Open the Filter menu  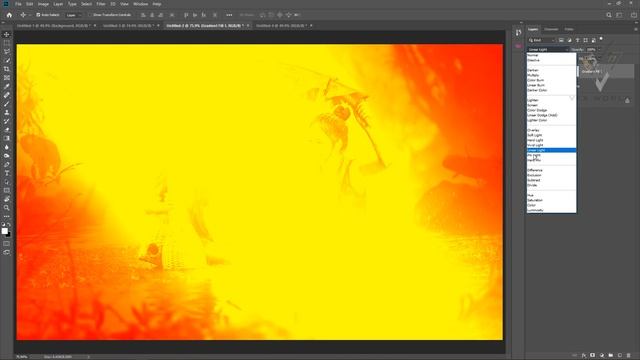click(x=101, y=4)
